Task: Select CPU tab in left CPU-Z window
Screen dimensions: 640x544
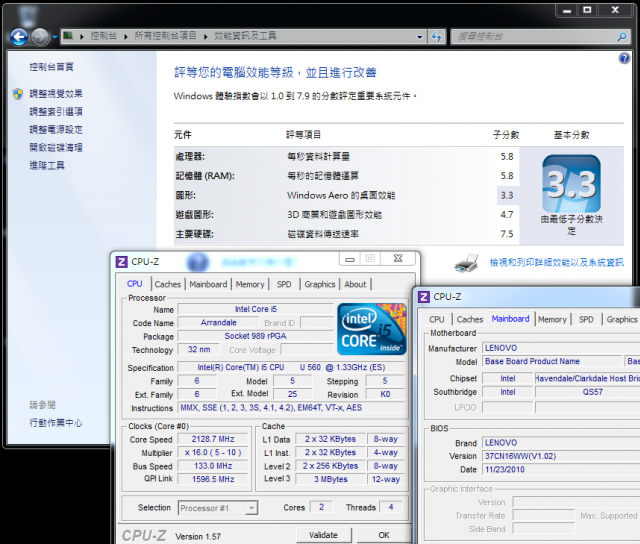Action: [135, 284]
